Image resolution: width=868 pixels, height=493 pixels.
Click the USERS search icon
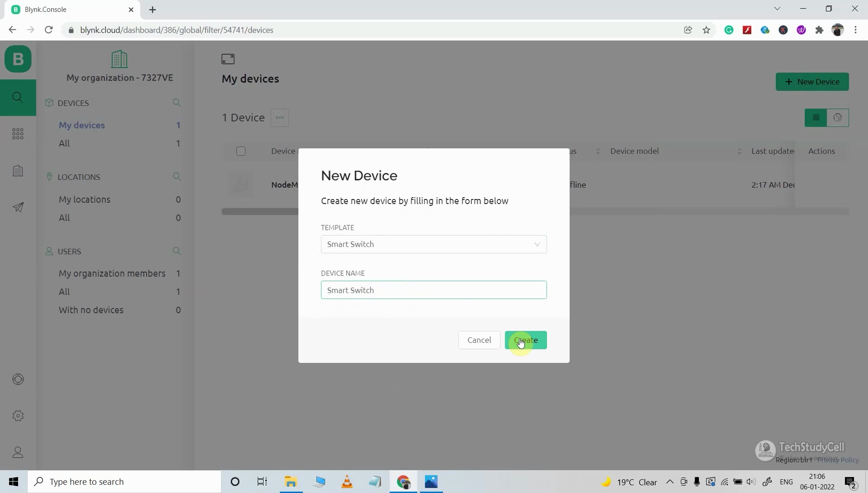click(x=177, y=251)
